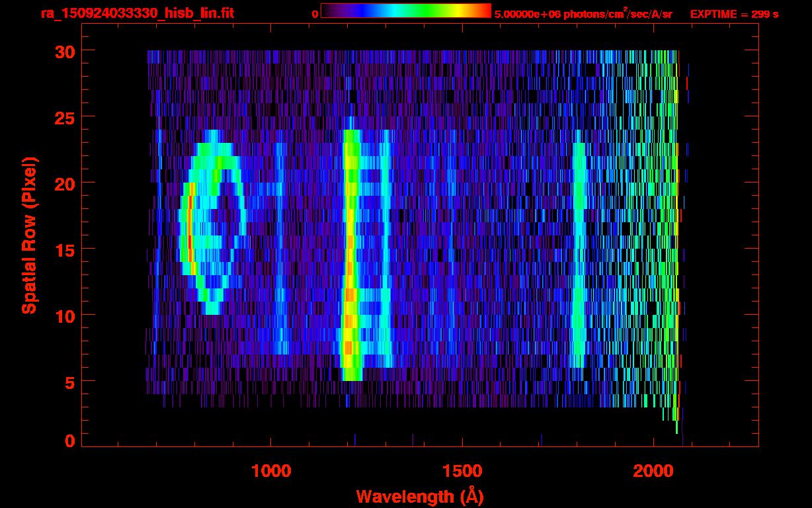Click the 2000 wavelength tick label
The image size is (812, 508).
point(653,471)
